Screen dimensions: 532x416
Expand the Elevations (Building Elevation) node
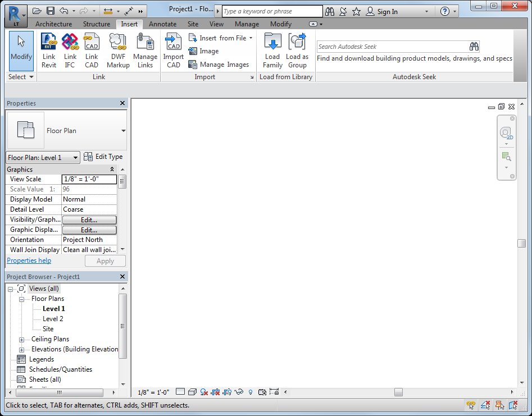[21, 350]
